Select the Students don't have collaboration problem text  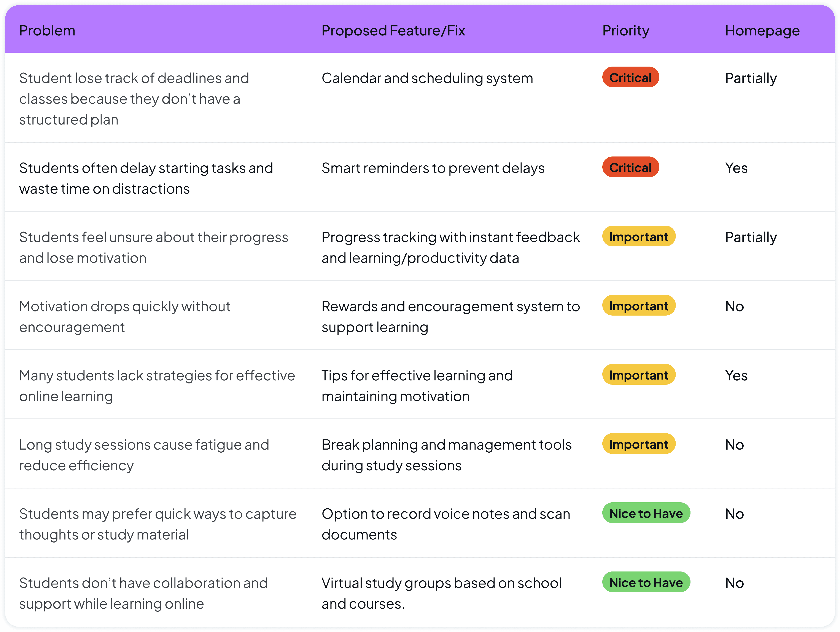[143, 593]
